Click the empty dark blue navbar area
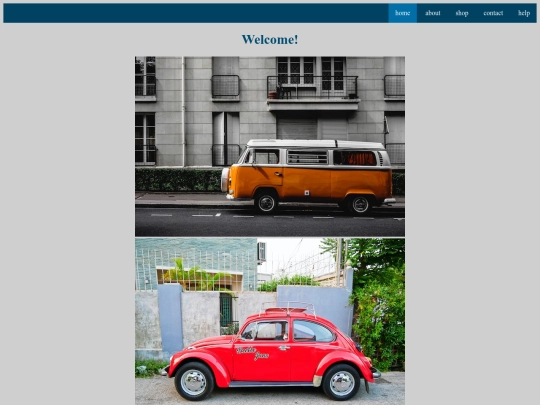Image resolution: width=540 pixels, height=405 pixels. tap(196, 13)
